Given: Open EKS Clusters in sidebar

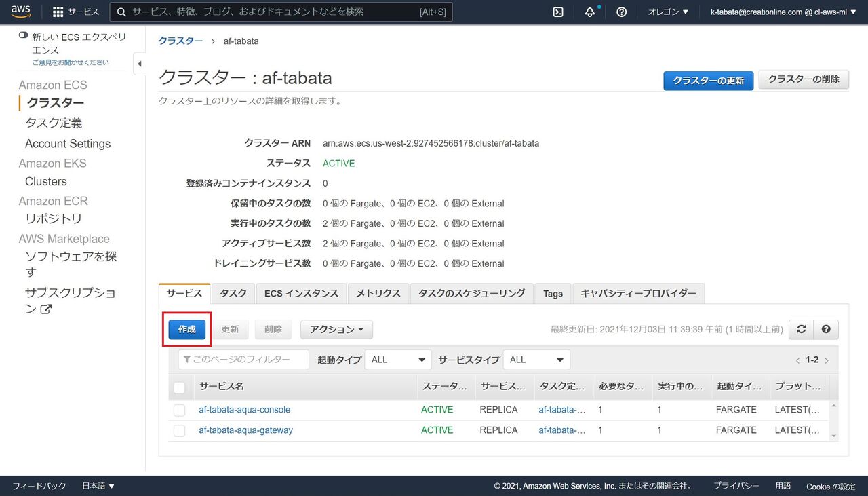Looking at the screenshot, I should point(46,182).
